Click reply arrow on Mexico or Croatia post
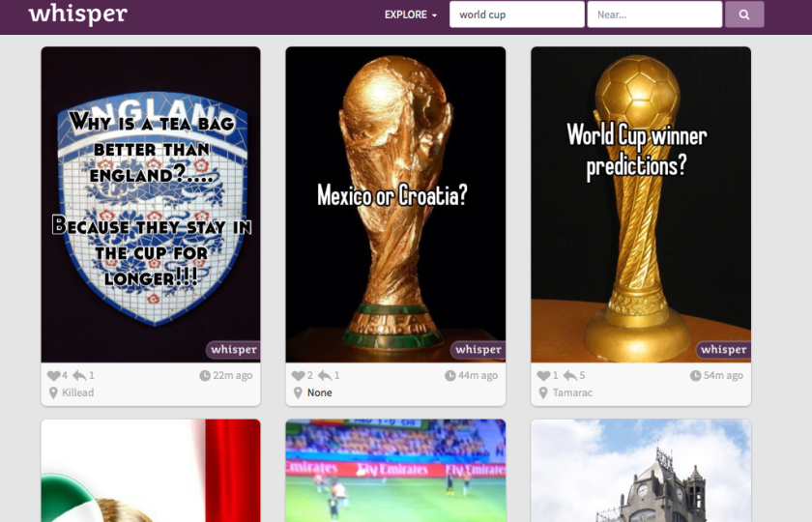 click(325, 375)
